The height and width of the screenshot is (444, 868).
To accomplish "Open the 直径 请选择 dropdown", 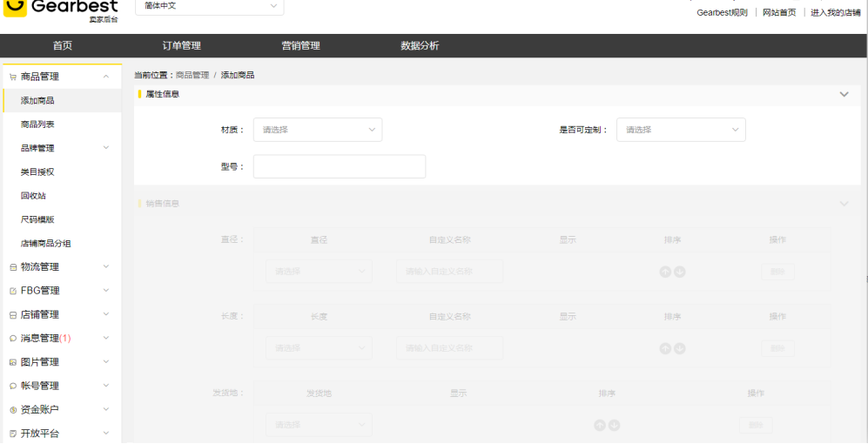I will pyautogui.click(x=319, y=272).
